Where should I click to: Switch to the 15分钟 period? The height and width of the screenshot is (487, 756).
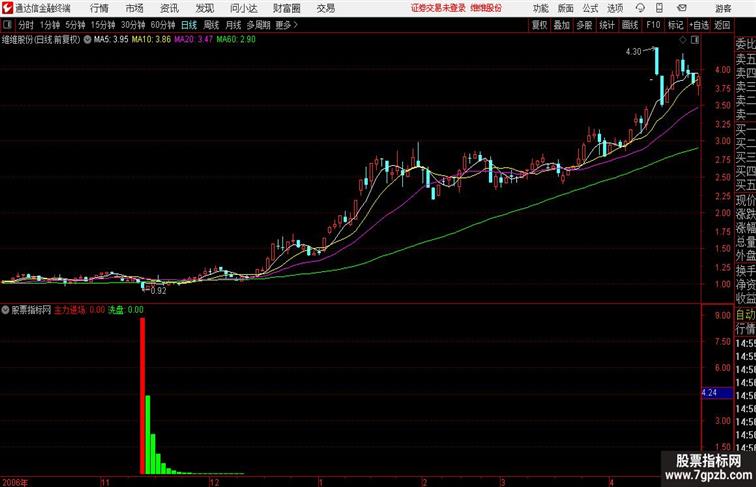[x=103, y=25]
